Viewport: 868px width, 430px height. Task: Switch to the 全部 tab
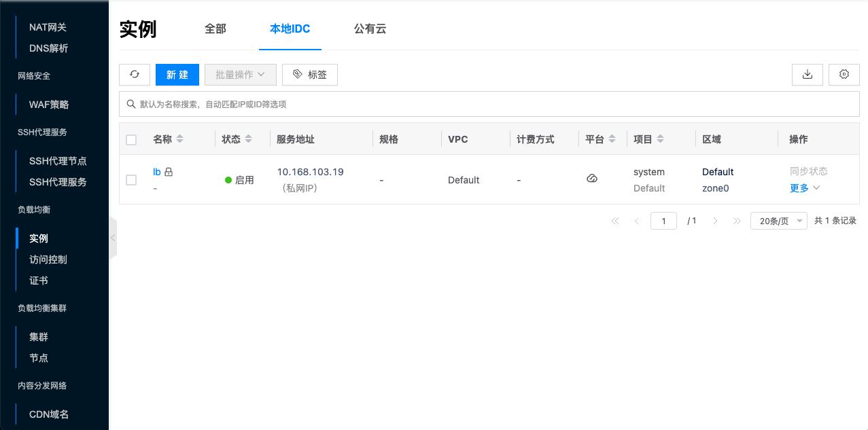click(x=215, y=29)
